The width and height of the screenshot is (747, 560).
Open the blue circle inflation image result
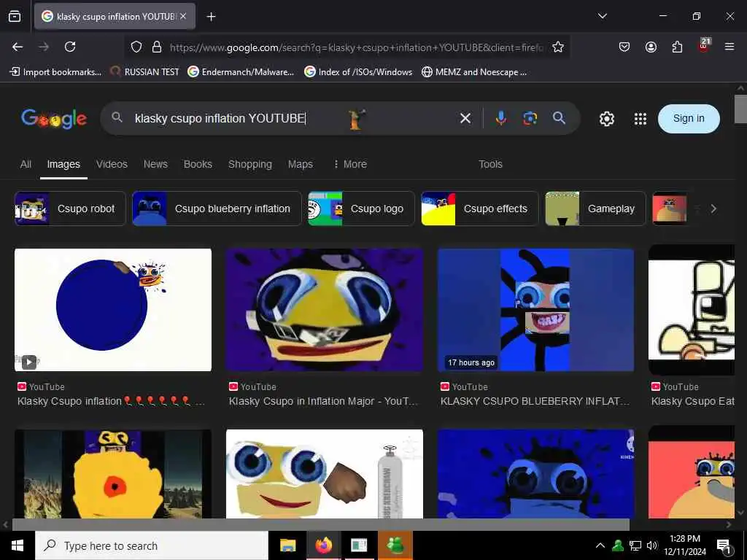pos(113,309)
